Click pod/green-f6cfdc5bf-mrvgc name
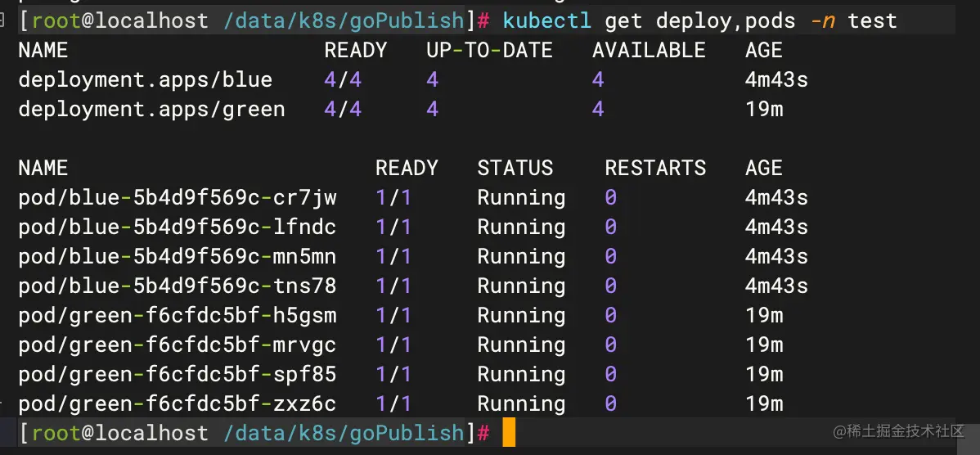Image resolution: width=980 pixels, height=455 pixels. click(x=178, y=345)
